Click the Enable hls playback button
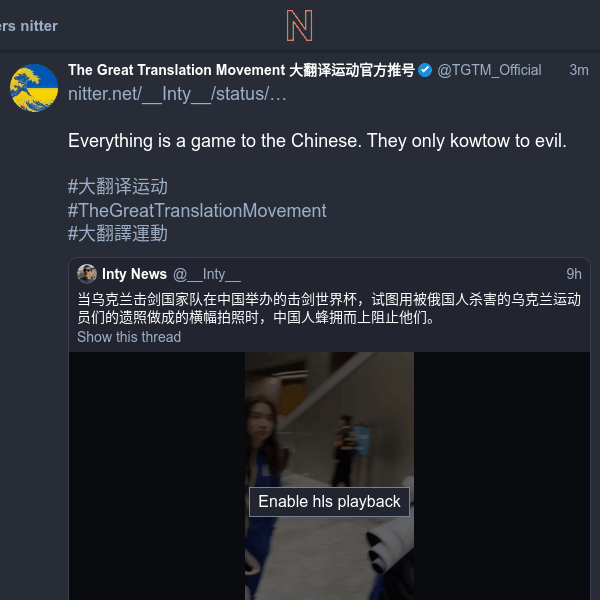 click(x=329, y=502)
